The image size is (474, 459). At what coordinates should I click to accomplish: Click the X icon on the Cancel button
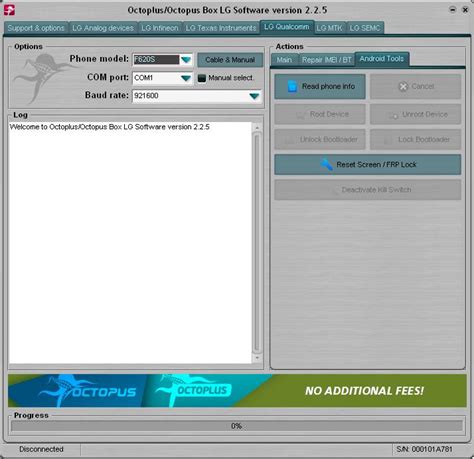[x=403, y=87]
